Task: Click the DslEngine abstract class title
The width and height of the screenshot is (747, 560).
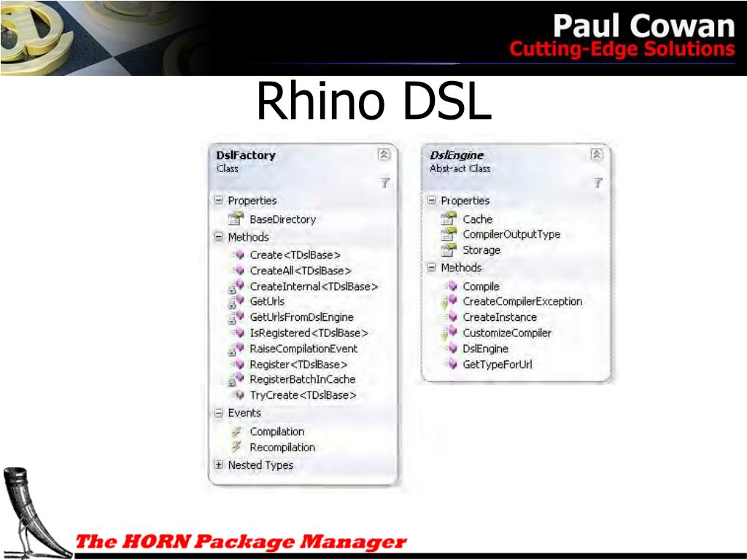Action: pyautogui.click(x=457, y=155)
